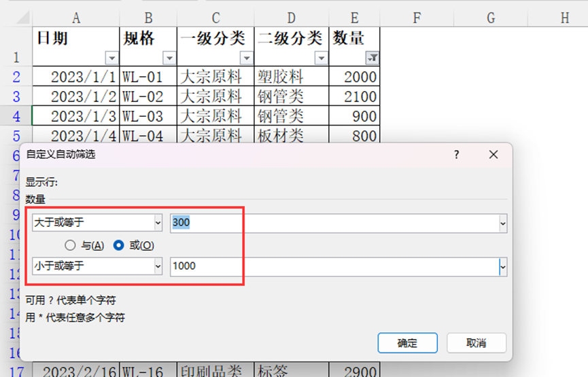Click the quantity cell 900
The height and width of the screenshot is (377, 588).
click(x=354, y=115)
